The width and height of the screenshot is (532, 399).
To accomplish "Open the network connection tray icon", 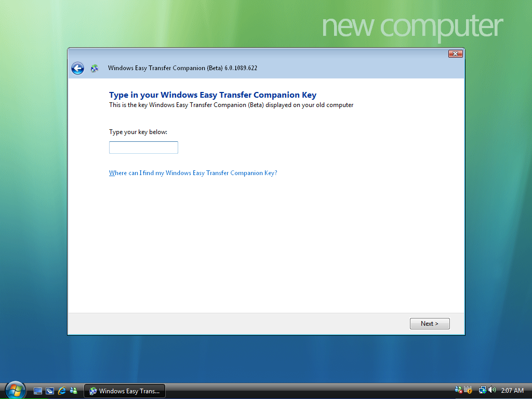I will (482, 390).
